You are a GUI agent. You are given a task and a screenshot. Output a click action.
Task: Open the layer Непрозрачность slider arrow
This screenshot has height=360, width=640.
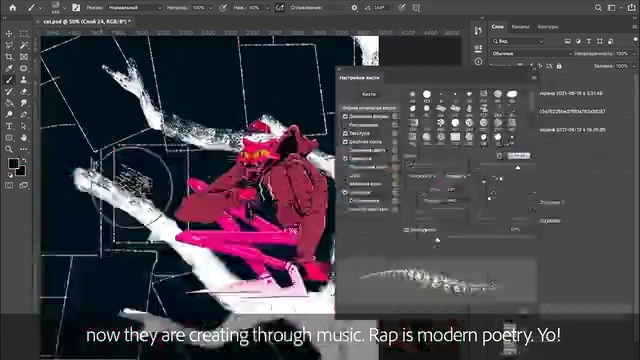[634, 53]
